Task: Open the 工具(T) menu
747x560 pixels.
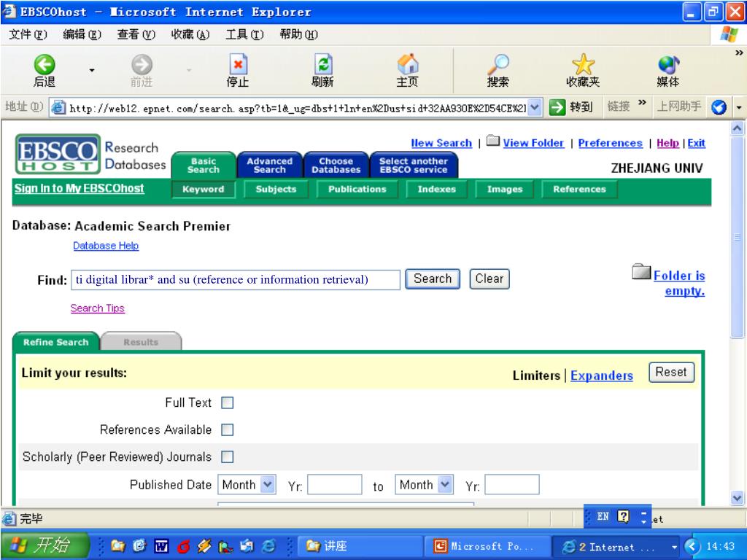Action: point(244,34)
